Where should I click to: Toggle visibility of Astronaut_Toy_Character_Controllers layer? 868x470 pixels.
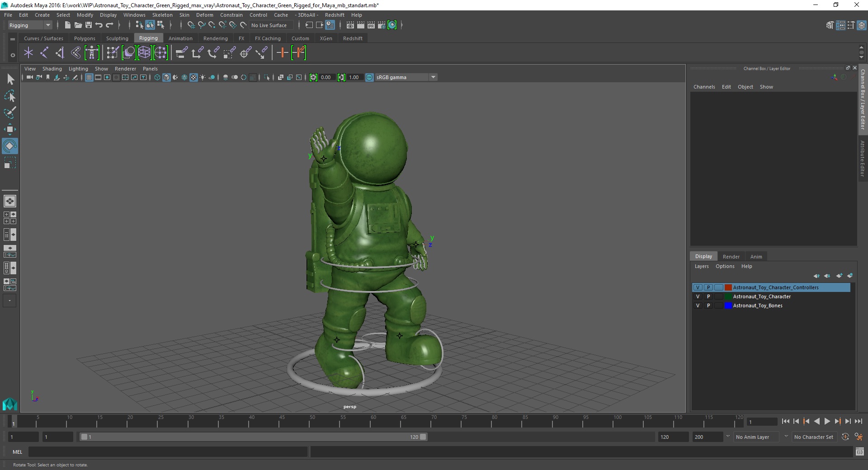point(698,287)
